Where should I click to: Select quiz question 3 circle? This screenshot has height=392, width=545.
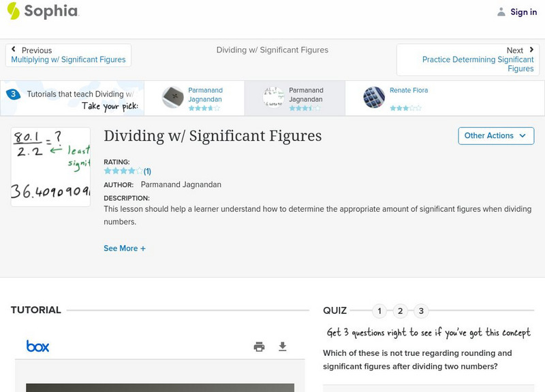click(421, 310)
